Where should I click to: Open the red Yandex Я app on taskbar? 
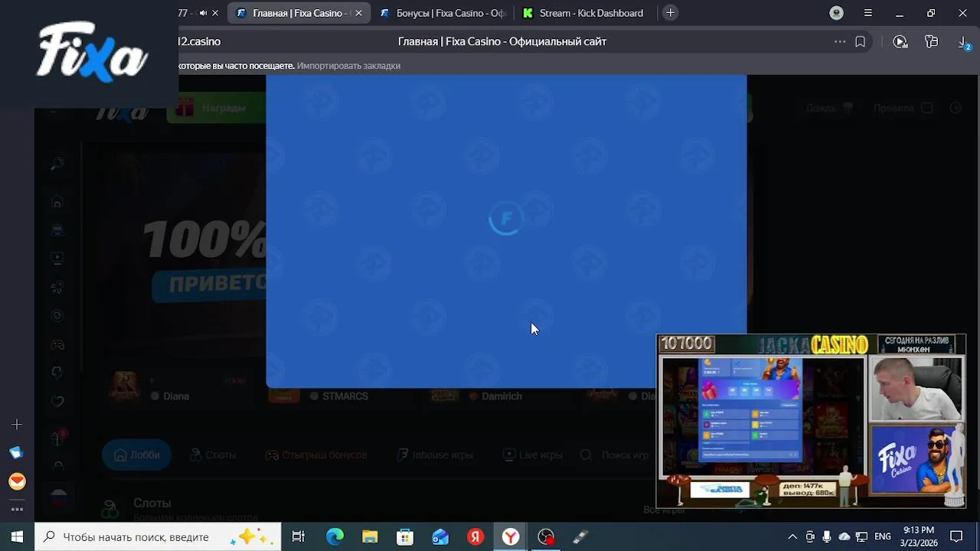point(475,536)
